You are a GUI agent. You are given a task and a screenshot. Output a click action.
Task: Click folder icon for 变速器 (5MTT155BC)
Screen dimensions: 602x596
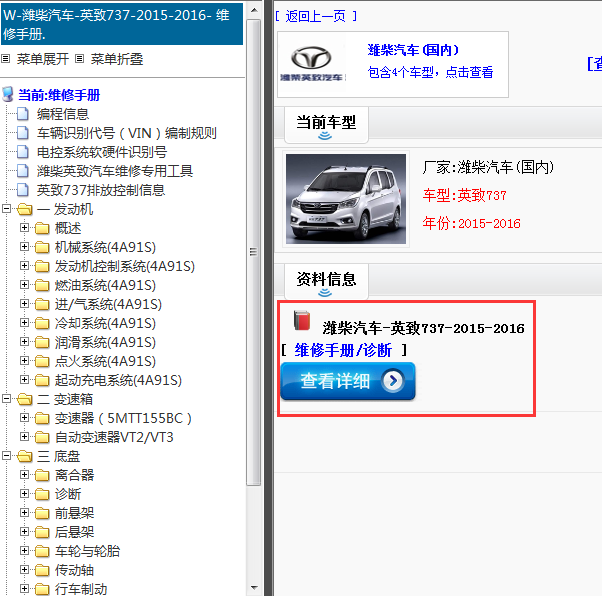click(42, 418)
